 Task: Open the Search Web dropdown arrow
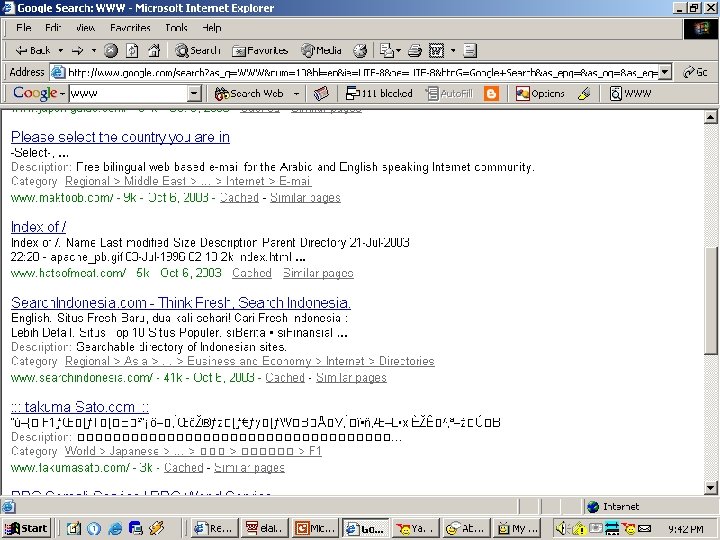[x=297, y=94]
